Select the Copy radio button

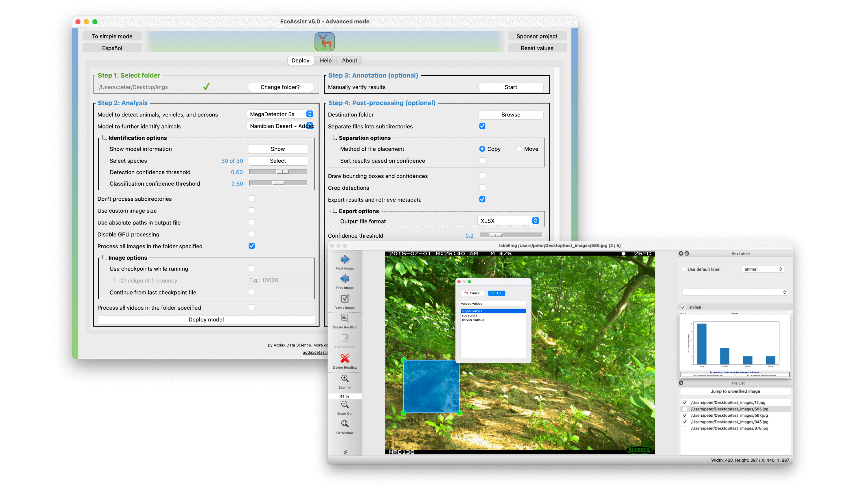click(x=482, y=149)
